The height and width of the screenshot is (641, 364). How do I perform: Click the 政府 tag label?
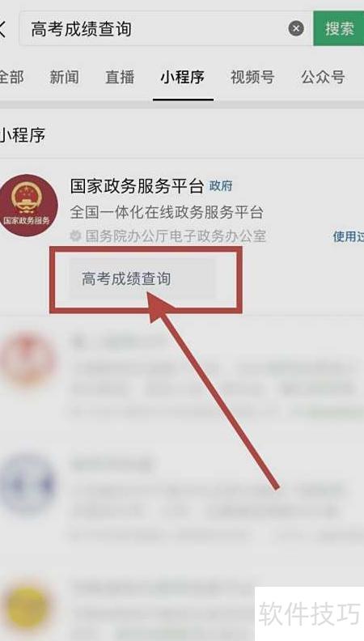(221, 186)
